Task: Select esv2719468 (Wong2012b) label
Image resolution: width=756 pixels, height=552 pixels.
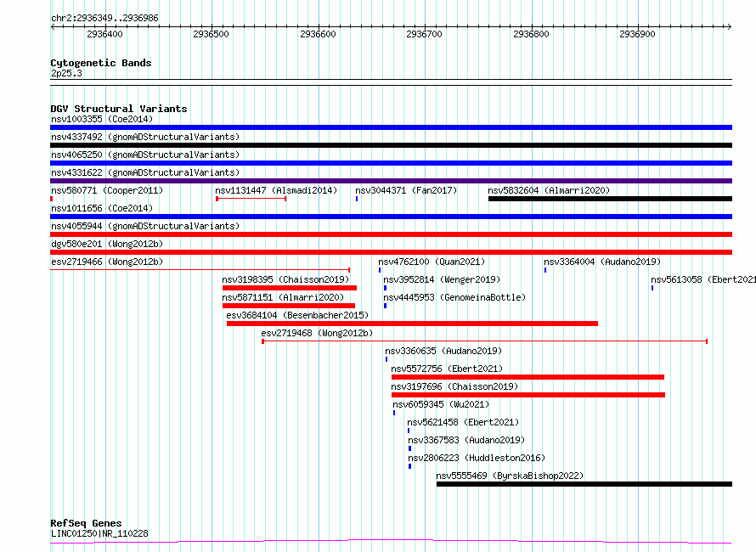Action: click(x=317, y=333)
